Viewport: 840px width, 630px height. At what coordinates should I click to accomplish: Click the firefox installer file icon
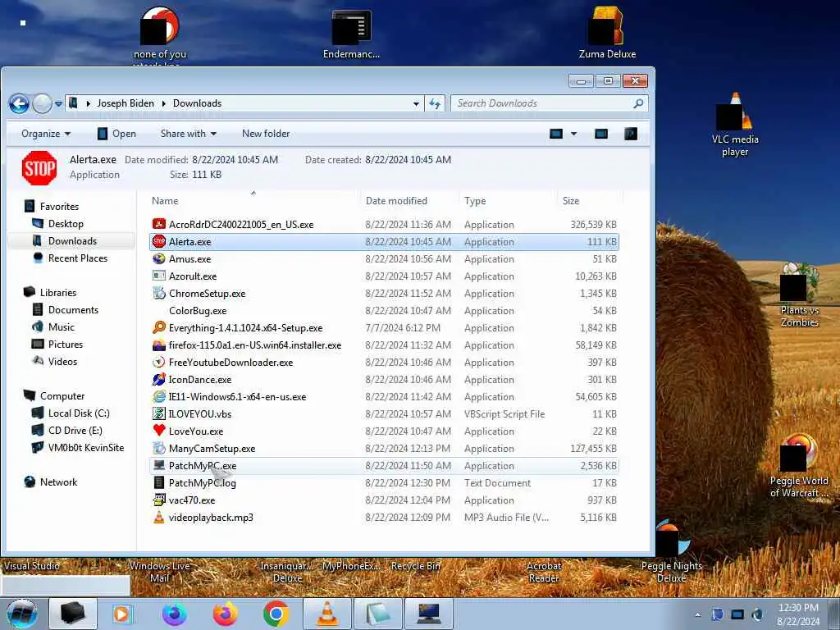point(158,345)
